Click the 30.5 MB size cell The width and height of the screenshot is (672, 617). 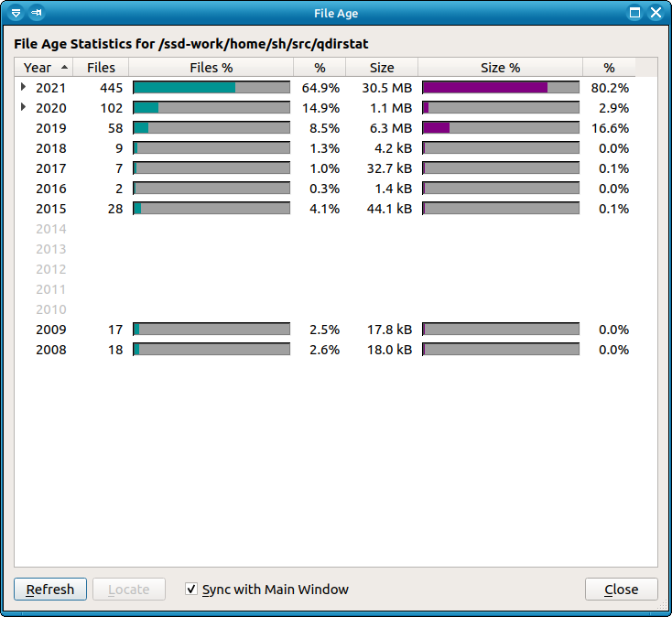[x=387, y=88]
